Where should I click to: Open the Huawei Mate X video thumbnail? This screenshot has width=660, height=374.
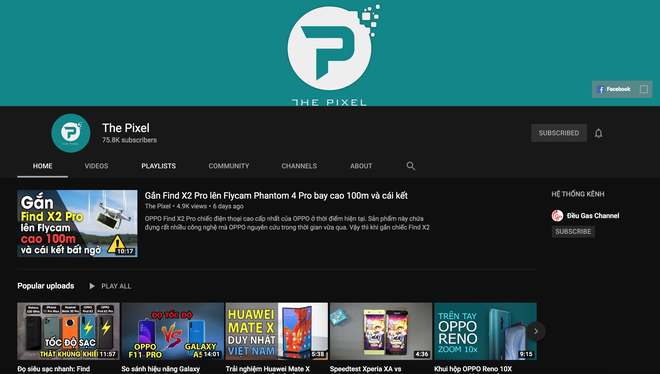[277, 332]
